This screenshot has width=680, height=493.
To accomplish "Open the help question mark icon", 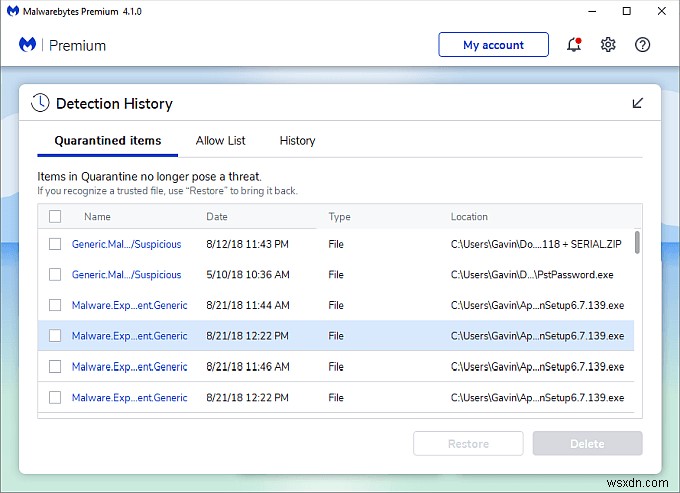I will click(x=643, y=45).
